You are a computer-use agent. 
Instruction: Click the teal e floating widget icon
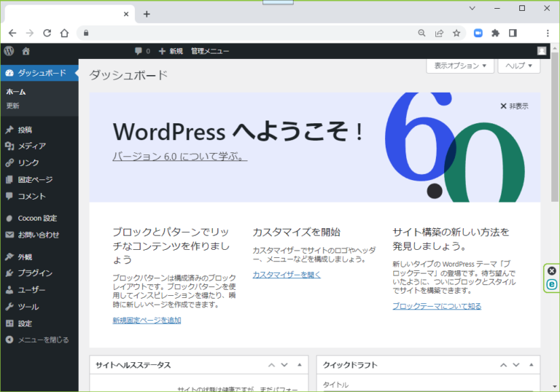click(552, 284)
